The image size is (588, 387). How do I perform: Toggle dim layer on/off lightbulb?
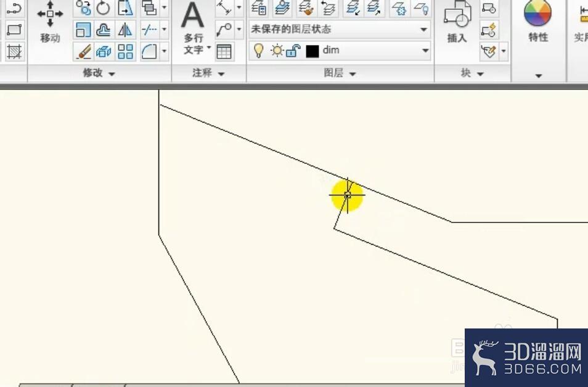(258, 51)
